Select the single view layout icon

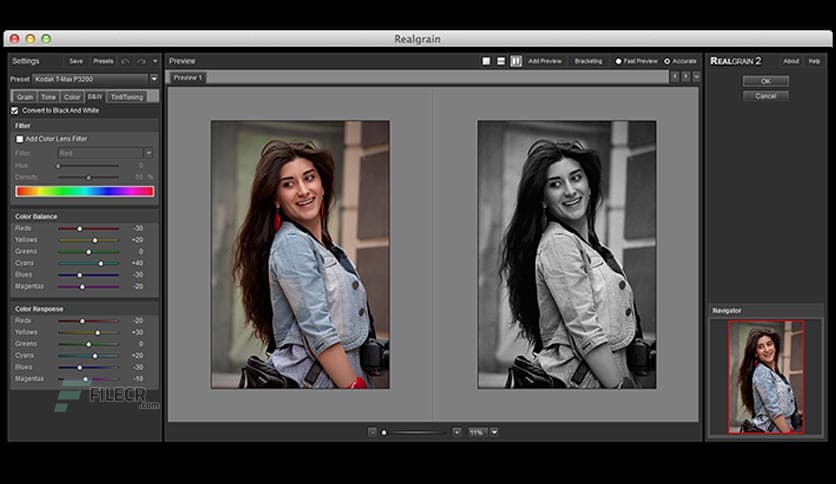tap(487, 61)
